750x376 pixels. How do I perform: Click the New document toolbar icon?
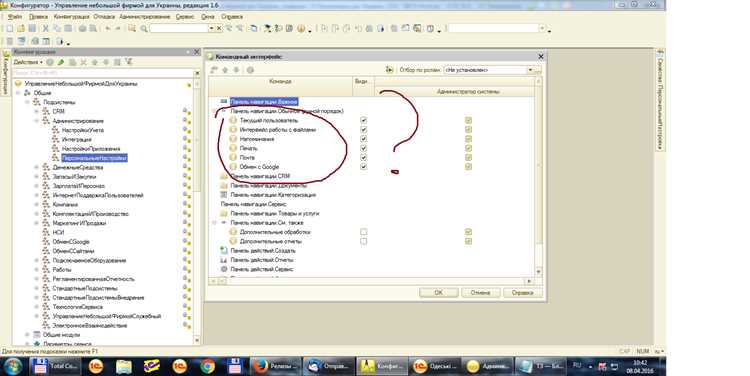tap(9, 29)
